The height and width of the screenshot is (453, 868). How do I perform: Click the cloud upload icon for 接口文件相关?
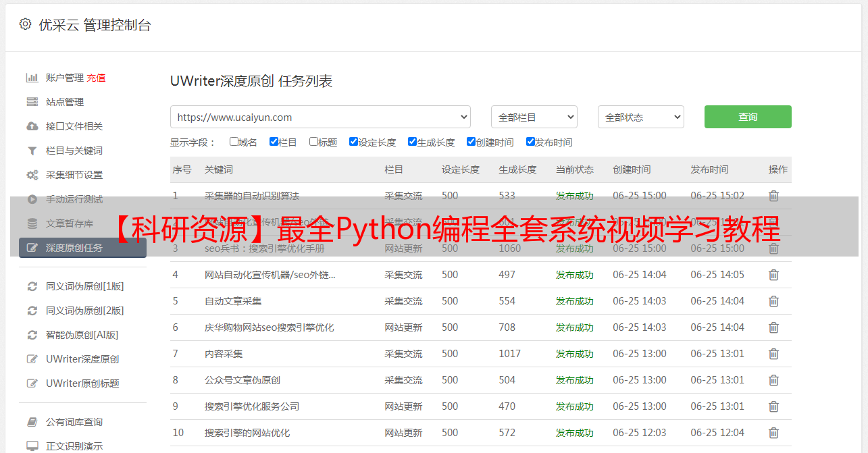(32, 126)
